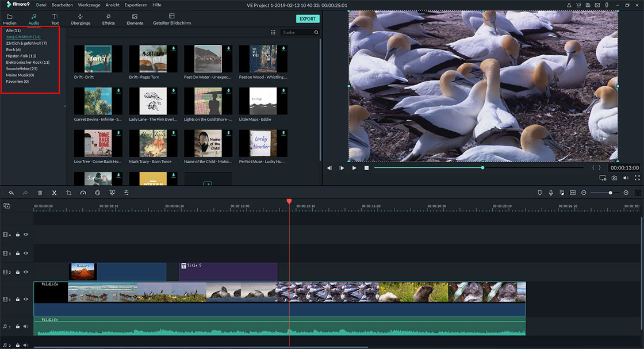Switch to the Text tab

click(55, 20)
